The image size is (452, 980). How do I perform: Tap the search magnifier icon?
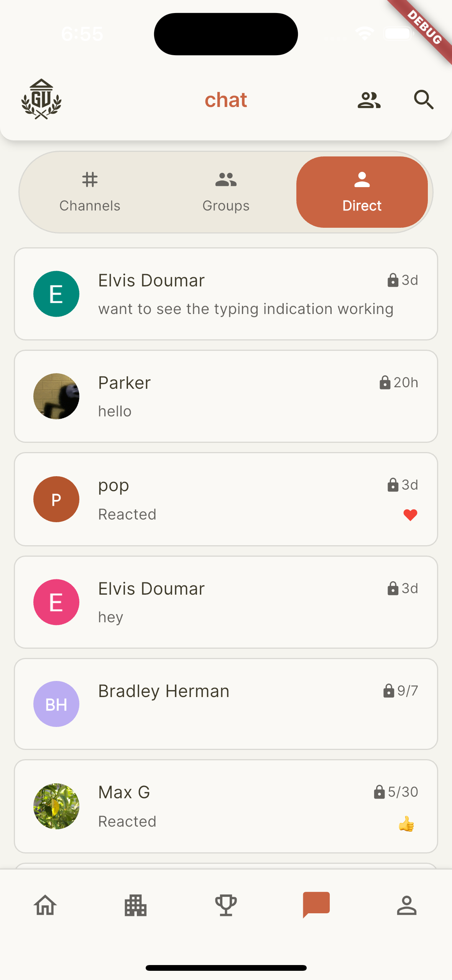pyautogui.click(x=424, y=100)
